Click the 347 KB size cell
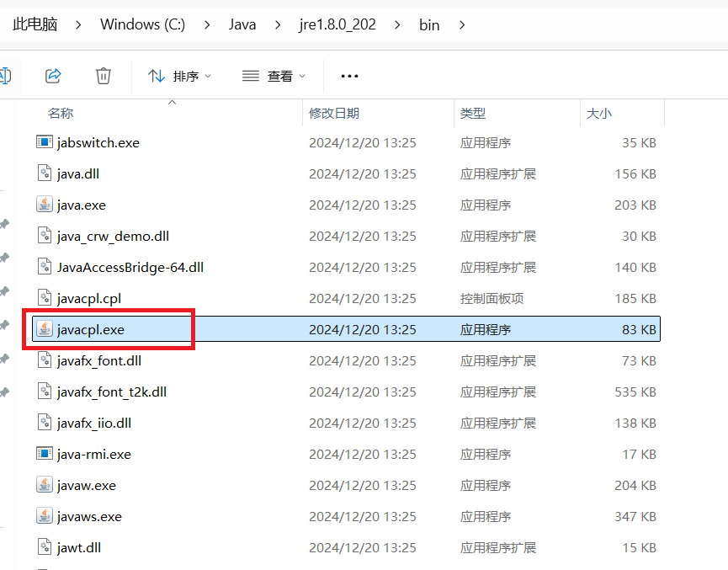This screenshot has height=570, width=728. (635, 516)
